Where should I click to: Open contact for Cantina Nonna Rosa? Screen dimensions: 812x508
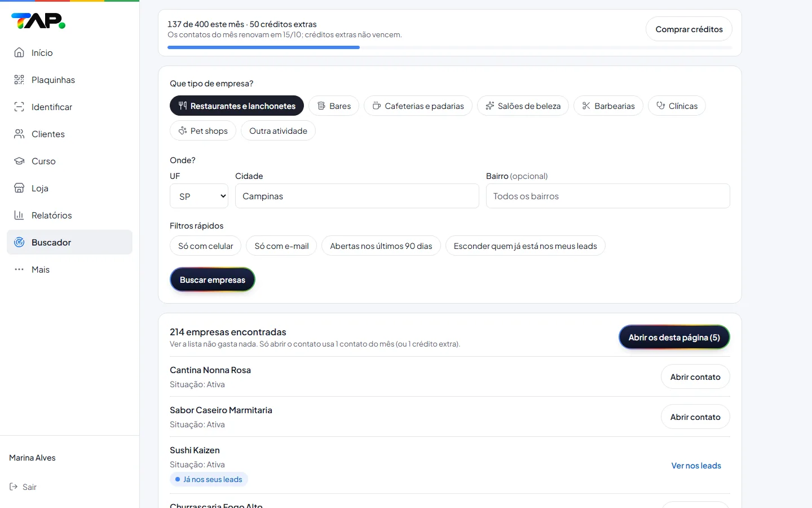695,376
